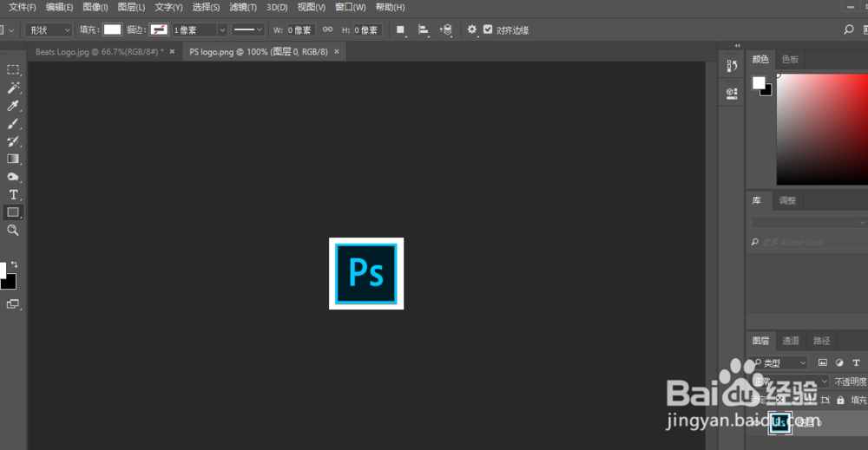The height and width of the screenshot is (450, 868).
Task: Open the 窗口(W) menu
Action: pyautogui.click(x=351, y=7)
